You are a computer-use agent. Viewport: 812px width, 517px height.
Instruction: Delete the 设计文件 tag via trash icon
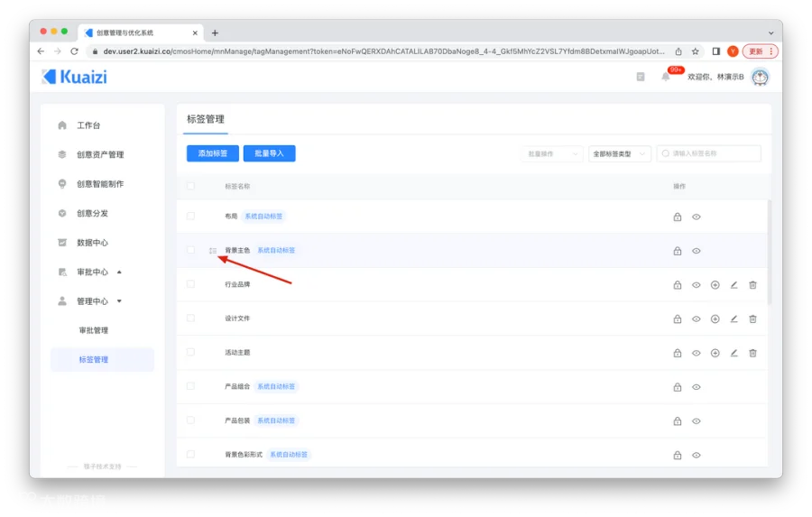pos(753,319)
